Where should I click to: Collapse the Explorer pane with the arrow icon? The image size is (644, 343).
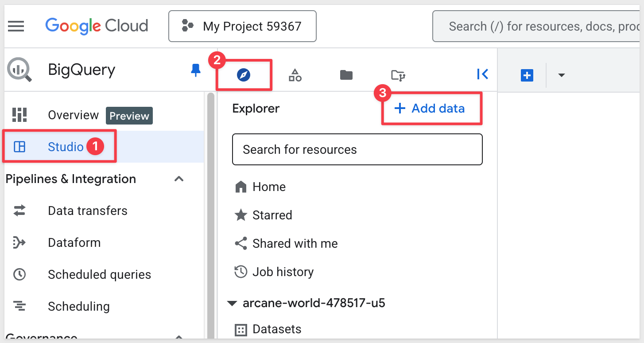(482, 74)
